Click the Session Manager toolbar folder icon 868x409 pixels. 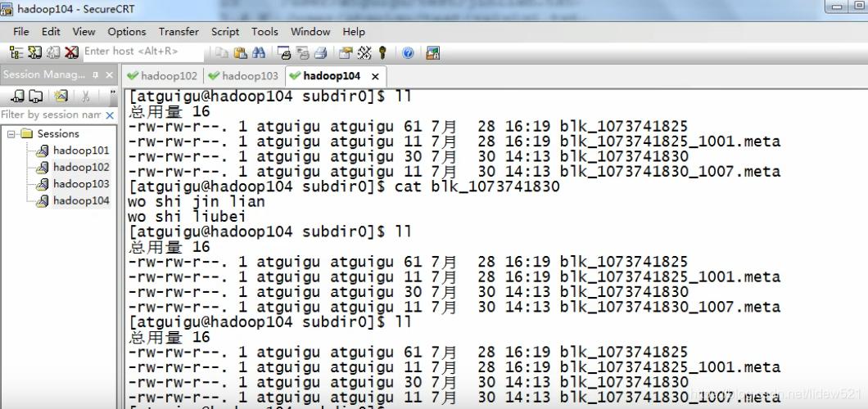pos(35,97)
